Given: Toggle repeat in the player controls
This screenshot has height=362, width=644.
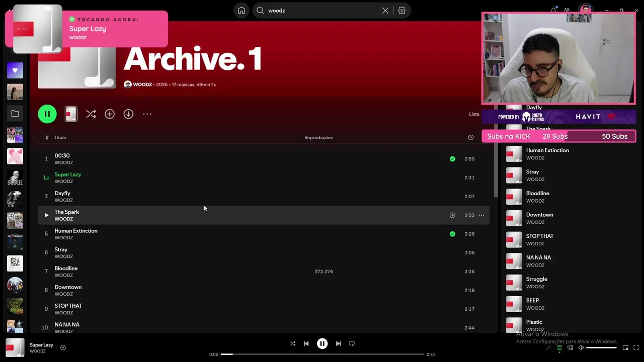Looking at the screenshot, I should [352, 344].
